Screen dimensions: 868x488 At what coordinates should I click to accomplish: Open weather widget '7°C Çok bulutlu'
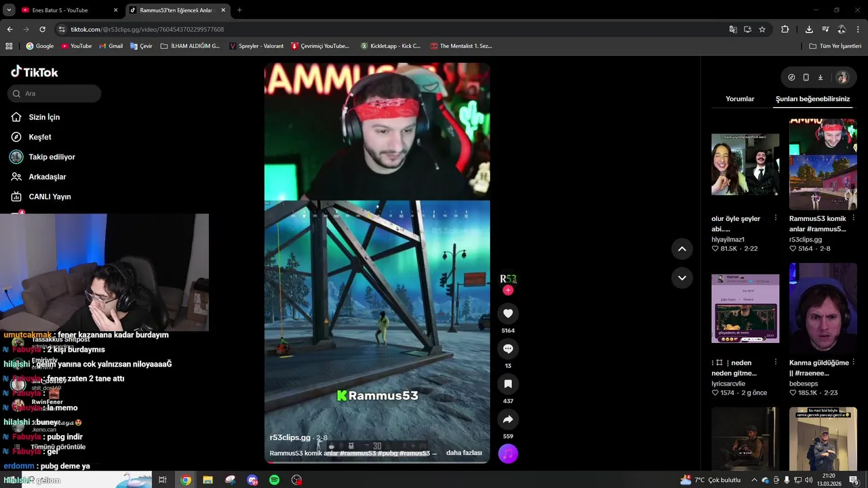point(709,480)
